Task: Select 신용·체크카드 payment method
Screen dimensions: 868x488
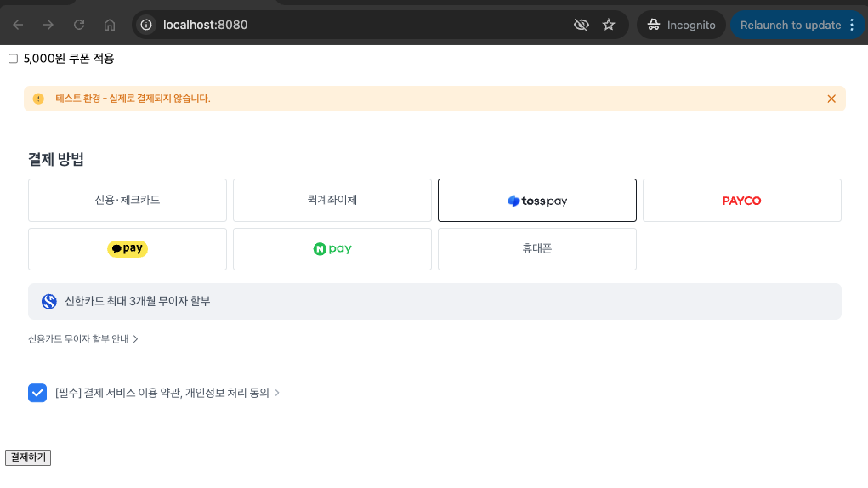Action: point(128,201)
